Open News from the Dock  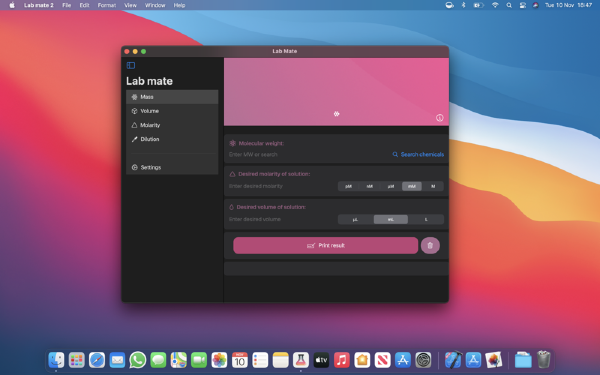tap(383, 360)
